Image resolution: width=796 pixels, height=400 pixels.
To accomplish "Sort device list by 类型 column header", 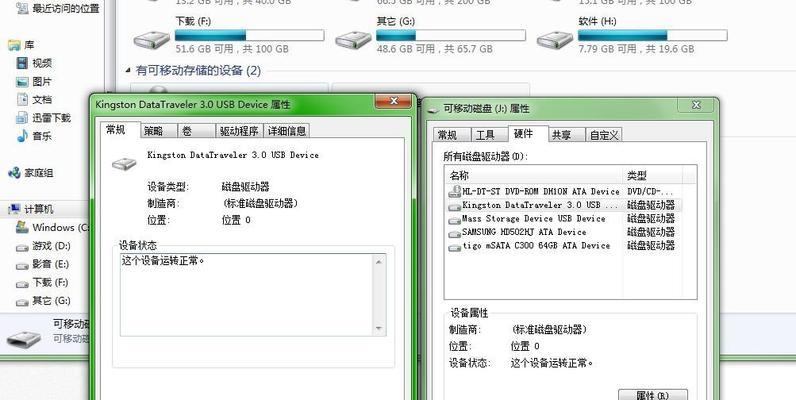I will [653, 175].
